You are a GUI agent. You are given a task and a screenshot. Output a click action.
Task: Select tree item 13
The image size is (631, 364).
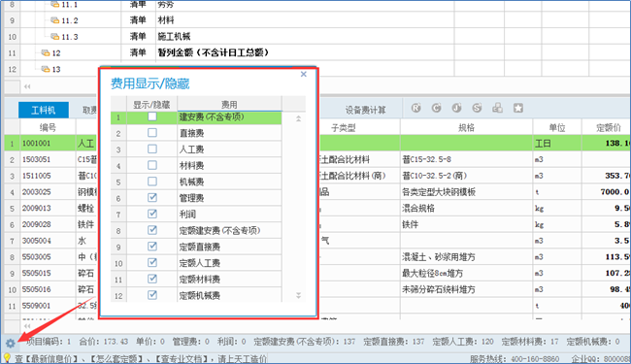(56, 69)
